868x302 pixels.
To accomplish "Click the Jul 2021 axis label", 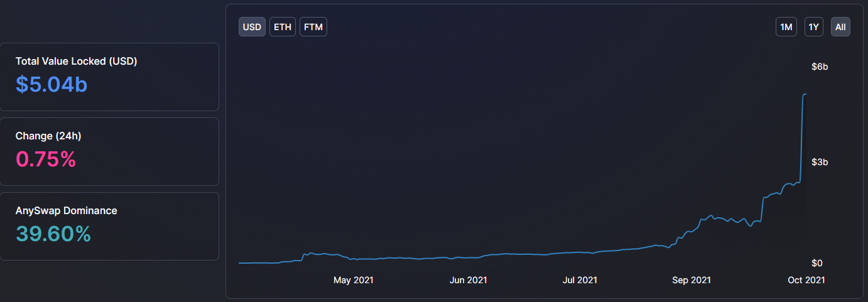I will (579, 280).
